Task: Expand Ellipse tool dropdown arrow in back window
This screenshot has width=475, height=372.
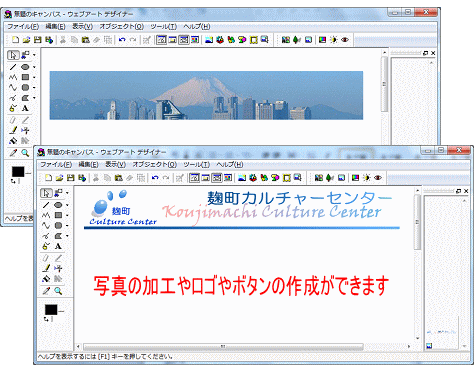Action: pos(34,67)
